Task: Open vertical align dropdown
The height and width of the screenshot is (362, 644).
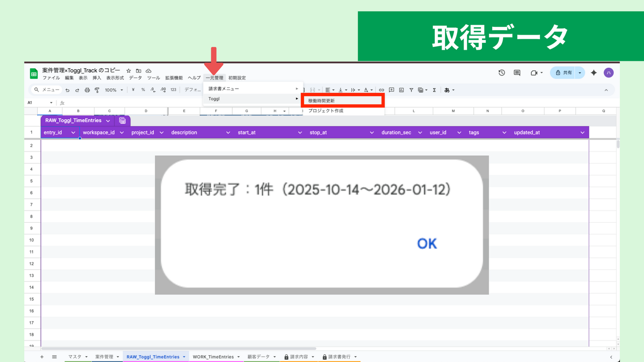Action: [x=342, y=90]
